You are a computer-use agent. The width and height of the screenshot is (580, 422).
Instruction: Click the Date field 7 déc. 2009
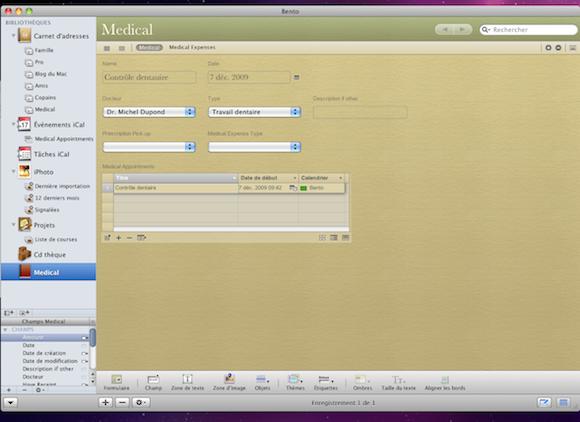[249, 77]
